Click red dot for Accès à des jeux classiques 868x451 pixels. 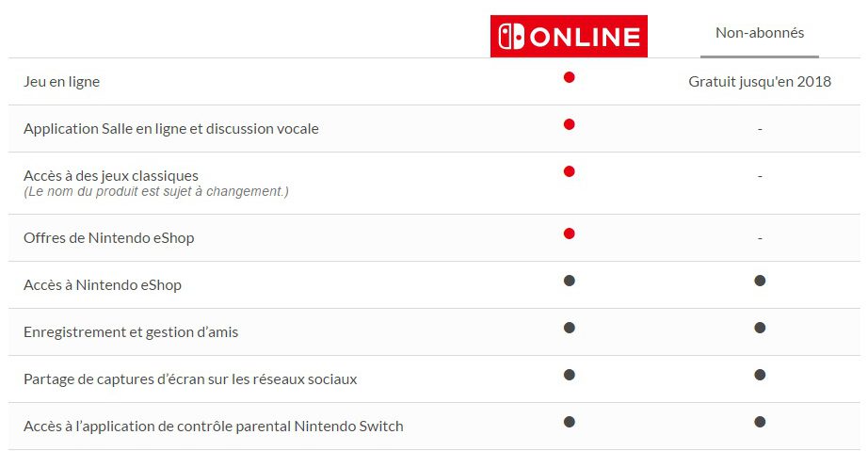click(569, 171)
